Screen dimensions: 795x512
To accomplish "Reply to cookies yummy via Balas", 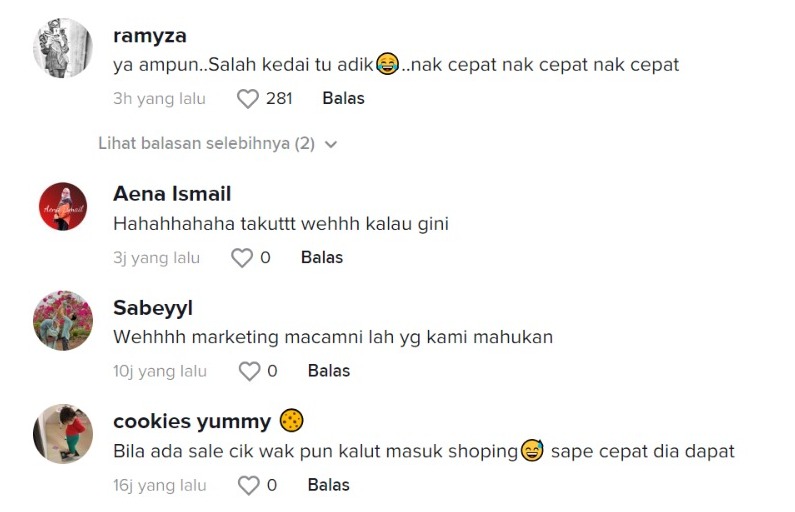I will [x=329, y=486].
